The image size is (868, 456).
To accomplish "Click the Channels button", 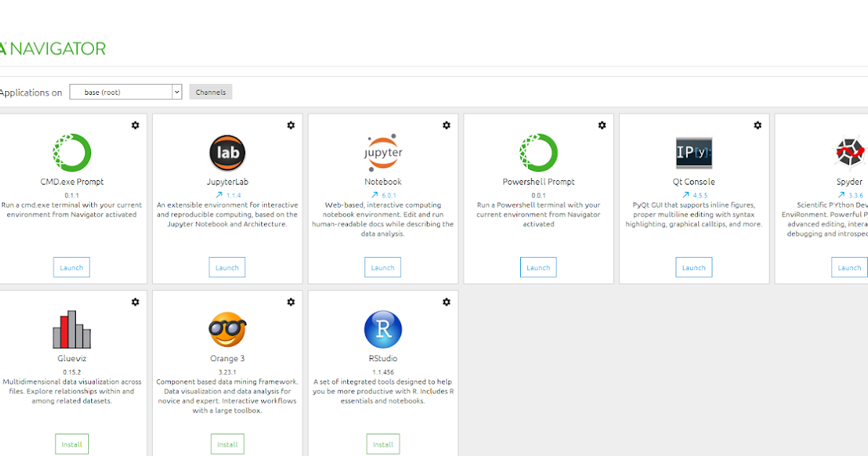I will (x=210, y=91).
